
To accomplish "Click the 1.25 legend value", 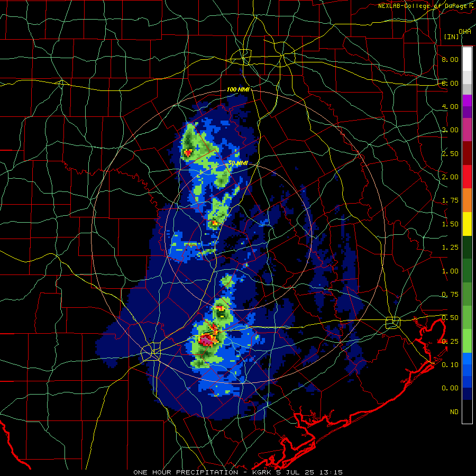I will click(x=450, y=248).
